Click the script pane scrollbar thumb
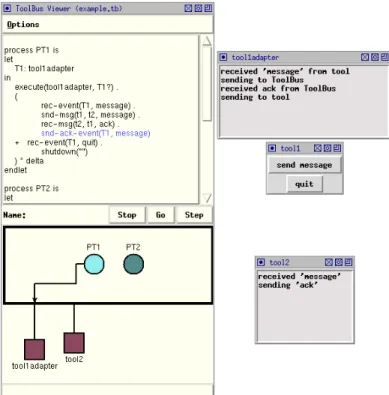Viewport: 389px width, 395px height. tap(207, 84)
